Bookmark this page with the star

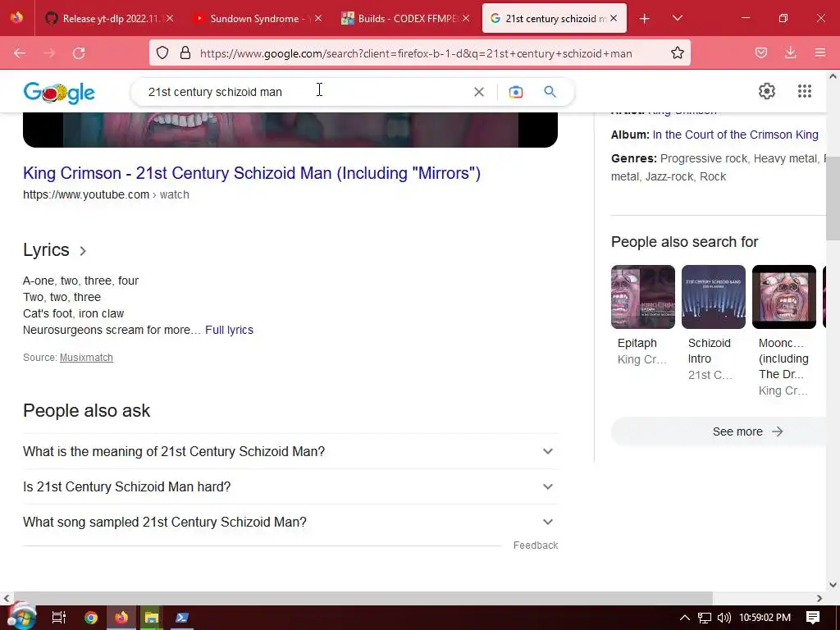tap(677, 52)
